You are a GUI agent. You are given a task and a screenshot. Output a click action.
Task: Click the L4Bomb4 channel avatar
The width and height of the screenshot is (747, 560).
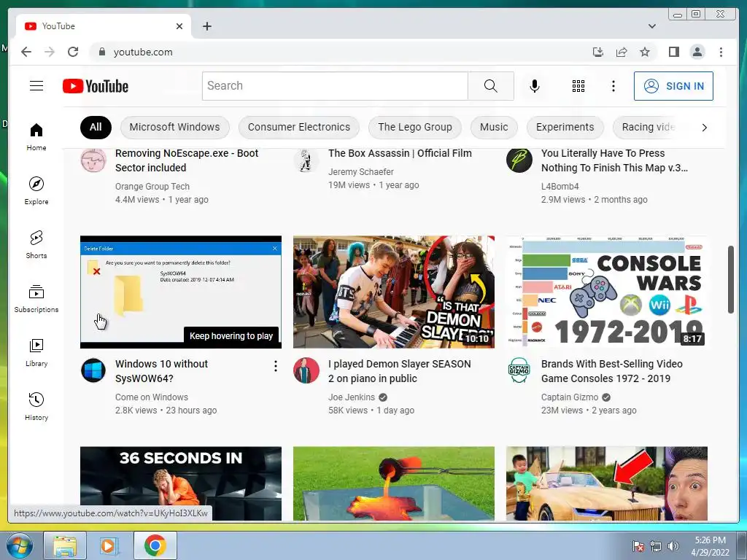(x=519, y=160)
